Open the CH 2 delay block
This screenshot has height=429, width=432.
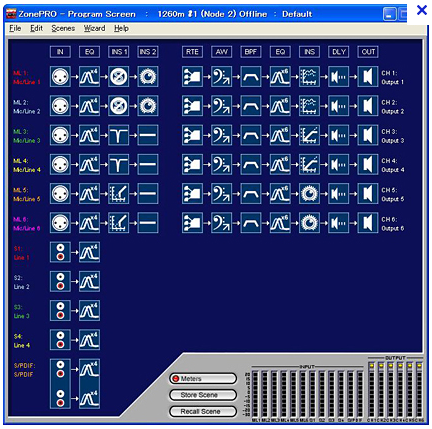pos(339,106)
